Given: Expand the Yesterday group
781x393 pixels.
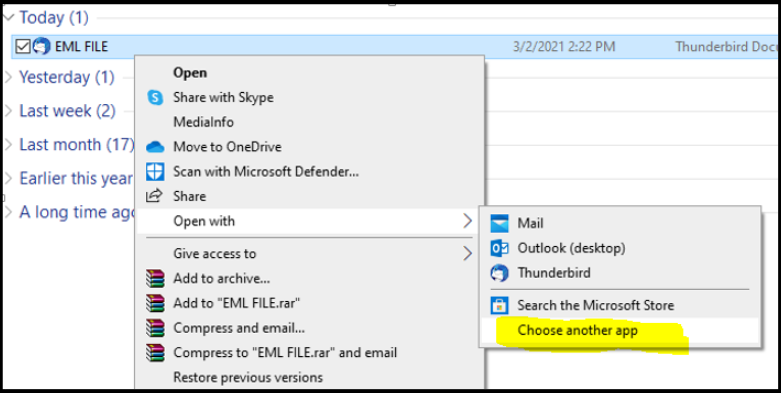Looking at the screenshot, I should pos(8,77).
